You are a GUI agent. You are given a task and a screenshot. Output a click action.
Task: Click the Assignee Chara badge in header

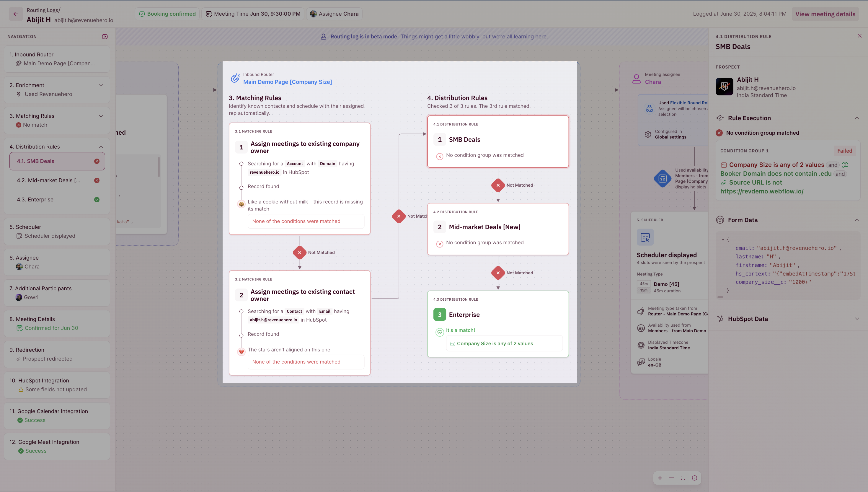point(334,14)
